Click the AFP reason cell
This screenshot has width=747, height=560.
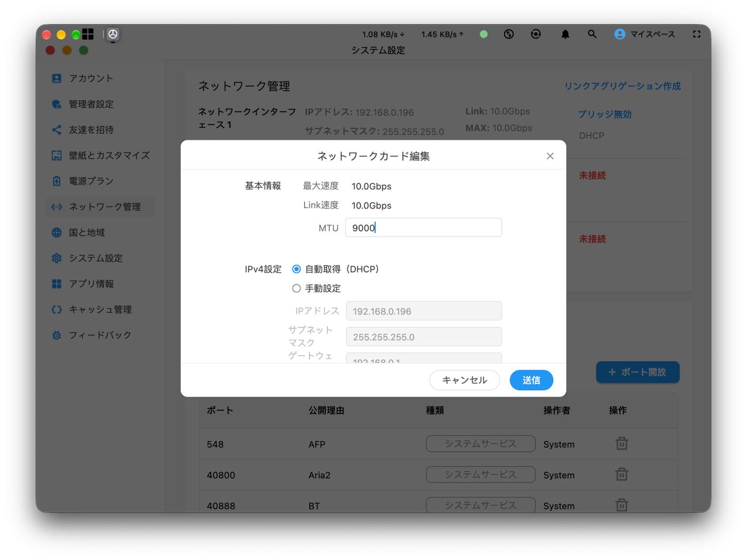click(x=317, y=444)
